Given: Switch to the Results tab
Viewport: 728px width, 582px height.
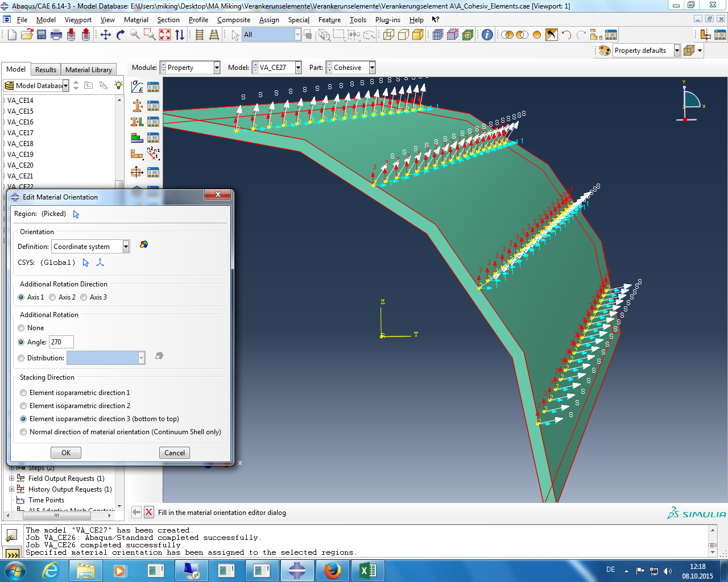Looking at the screenshot, I should (45, 70).
